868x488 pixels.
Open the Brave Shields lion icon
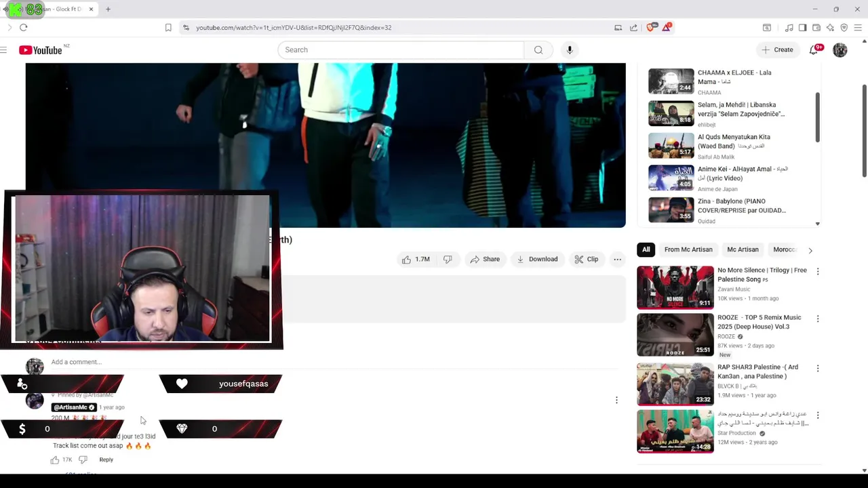[650, 28]
